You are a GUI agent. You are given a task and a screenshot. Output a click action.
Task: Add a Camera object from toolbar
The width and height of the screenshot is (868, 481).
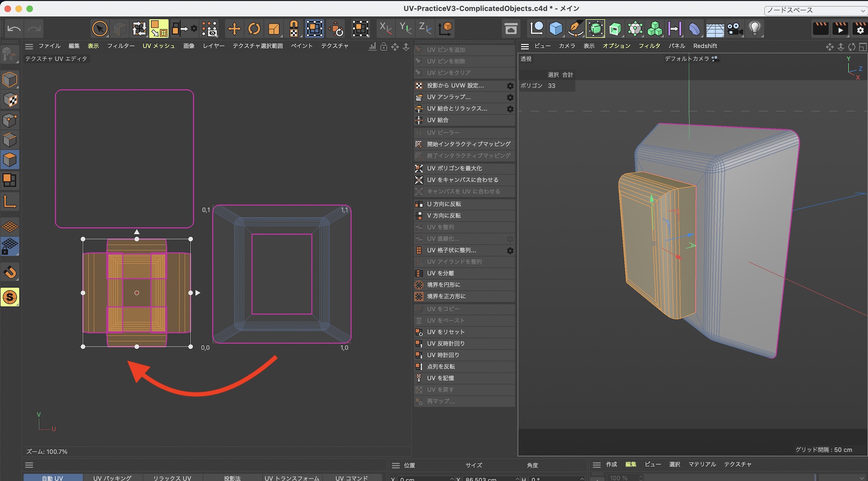[735, 29]
